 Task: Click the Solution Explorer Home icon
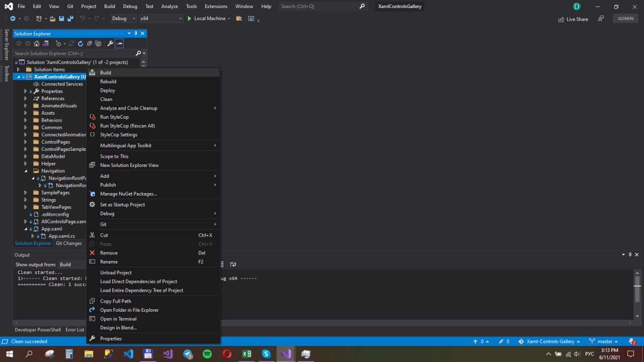(x=36, y=44)
